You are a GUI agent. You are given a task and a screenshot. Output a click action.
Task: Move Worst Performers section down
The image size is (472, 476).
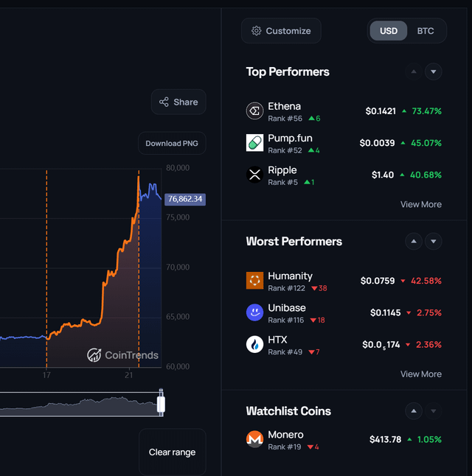coord(434,242)
